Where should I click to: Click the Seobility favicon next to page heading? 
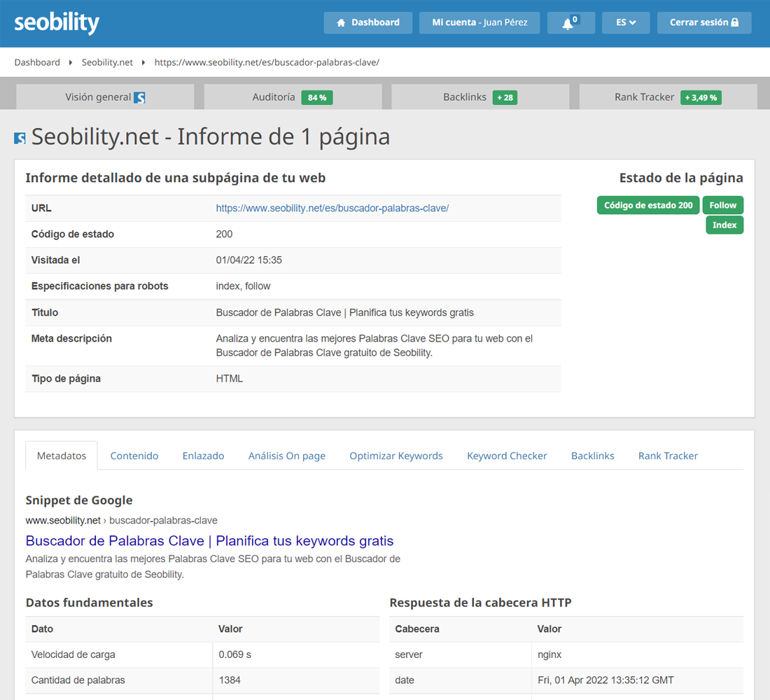[20, 138]
